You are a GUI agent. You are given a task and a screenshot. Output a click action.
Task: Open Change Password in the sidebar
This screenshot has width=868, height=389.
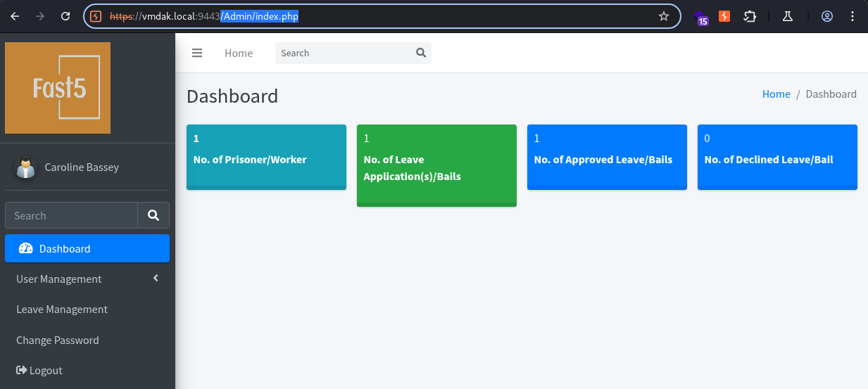(x=87, y=340)
